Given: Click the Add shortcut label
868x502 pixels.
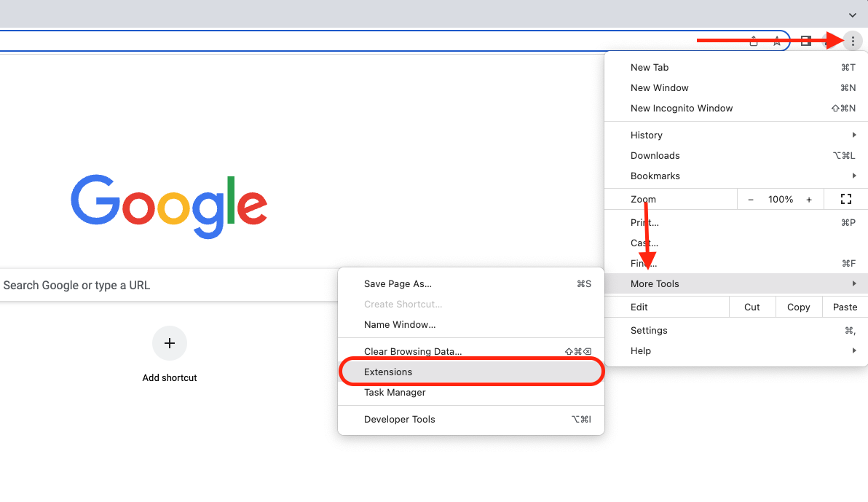Looking at the screenshot, I should click(x=170, y=378).
